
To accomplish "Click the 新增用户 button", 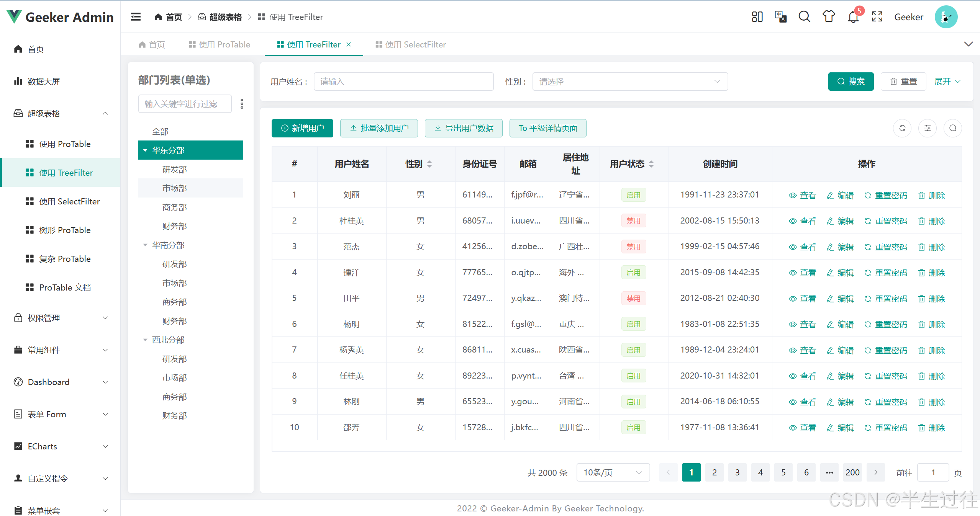I will click(x=302, y=128).
